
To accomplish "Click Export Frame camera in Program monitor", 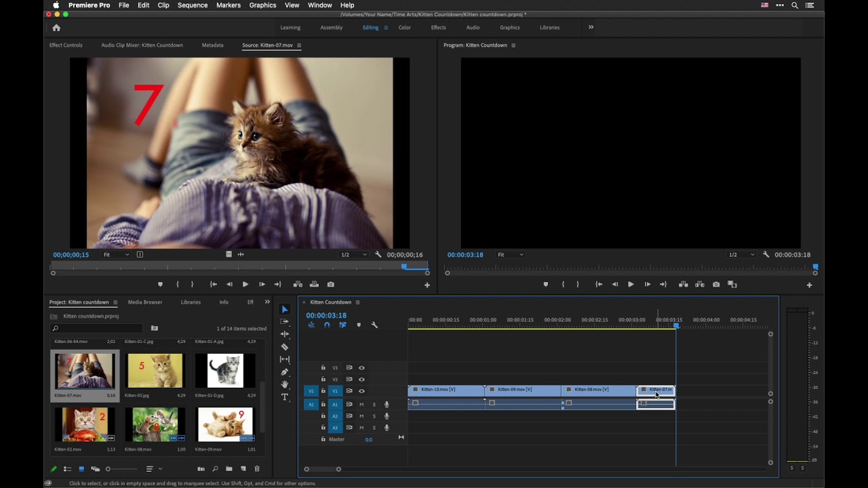I will coord(716,284).
